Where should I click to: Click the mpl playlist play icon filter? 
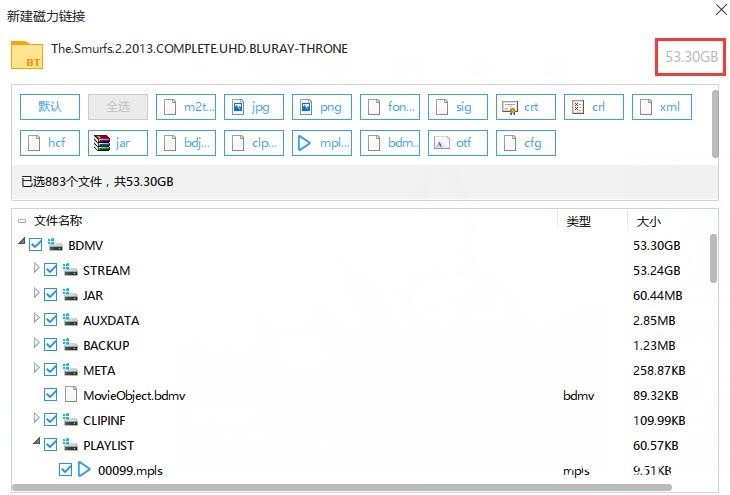click(x=304, y=143)
